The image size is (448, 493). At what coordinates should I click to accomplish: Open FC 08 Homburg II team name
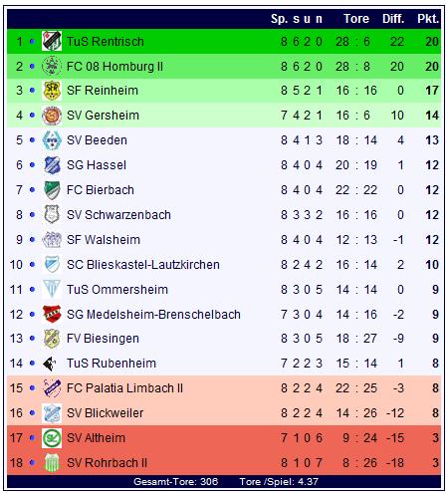[114, 67]
